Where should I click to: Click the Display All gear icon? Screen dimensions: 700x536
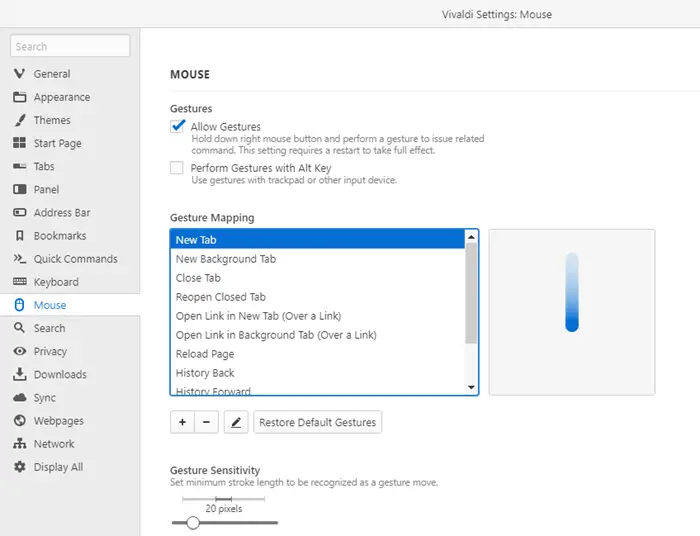[19, 467]
